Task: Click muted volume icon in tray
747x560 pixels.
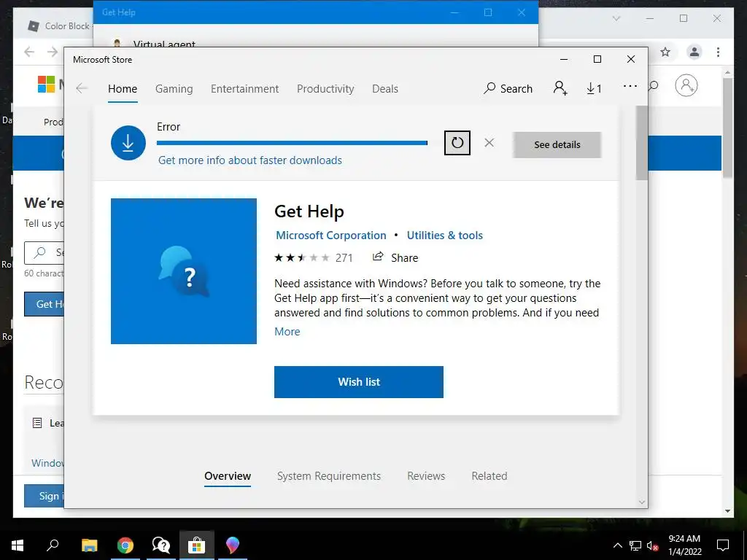Action: pyautogui.click(x=653, y=545)
